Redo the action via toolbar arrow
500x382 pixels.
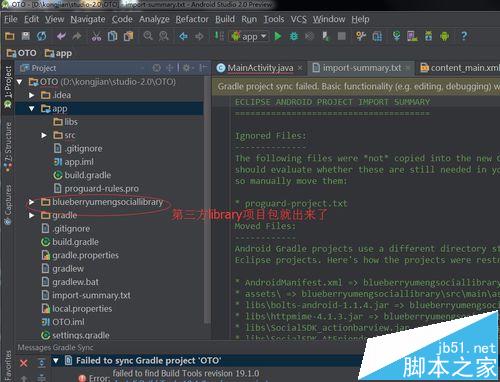[x=77, y=36]
